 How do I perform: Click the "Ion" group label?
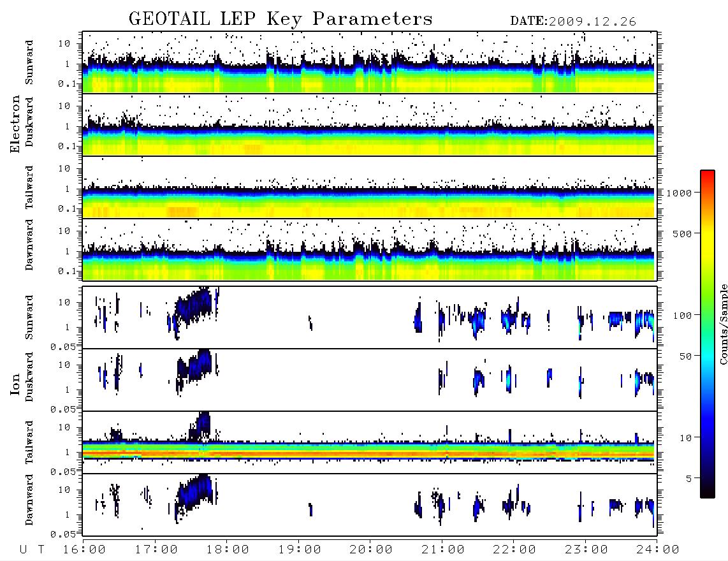pyautogui.click(x=15, y=384)
